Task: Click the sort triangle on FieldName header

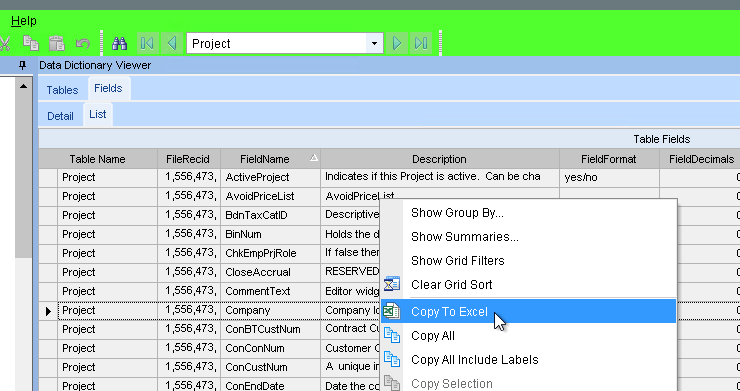Action: click(x=314, y=158)
